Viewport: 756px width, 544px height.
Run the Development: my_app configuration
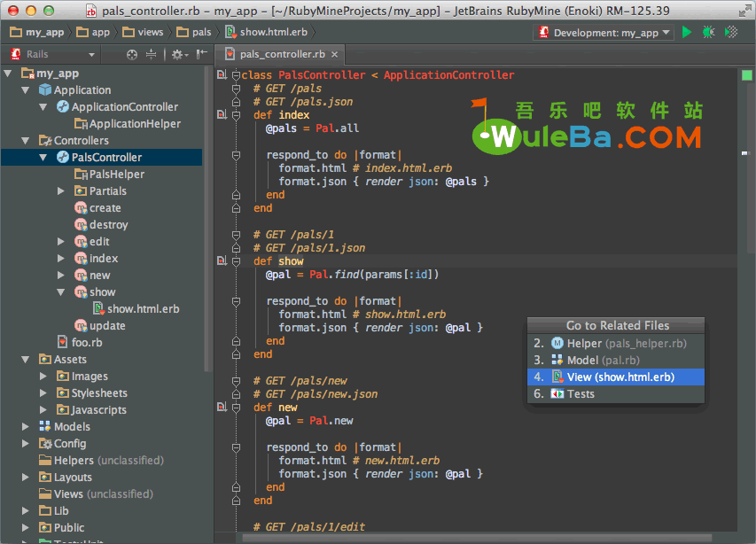(x=687, y=32)
